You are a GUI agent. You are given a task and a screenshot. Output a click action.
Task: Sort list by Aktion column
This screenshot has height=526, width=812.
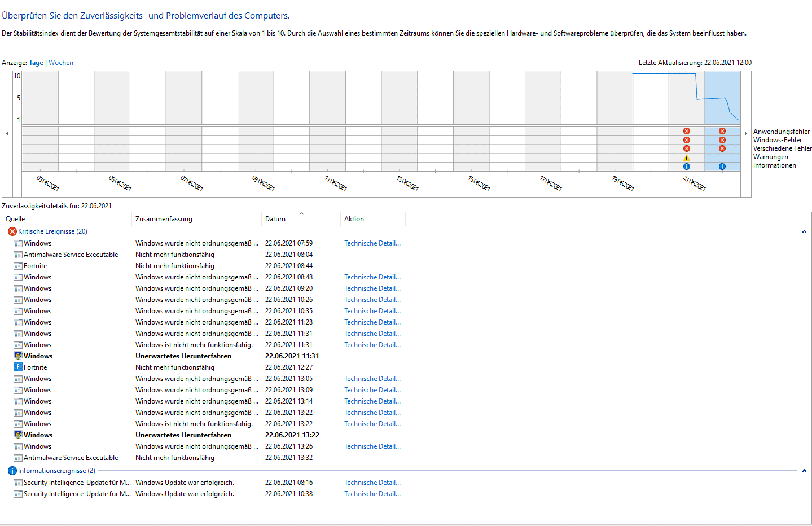coord(373,219)
